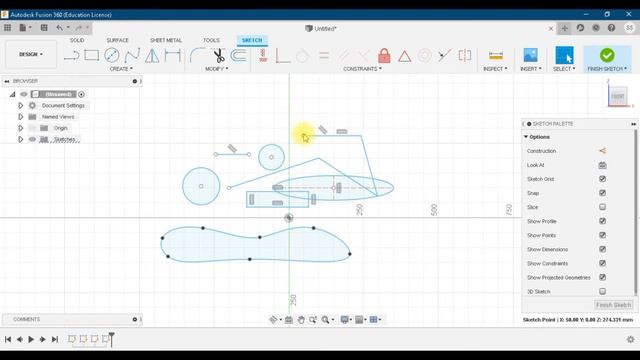The height and width of the screenshot is (360, 640).
Task: Click the green Finish Sketch checkmark
Action: tap(607, 55)
